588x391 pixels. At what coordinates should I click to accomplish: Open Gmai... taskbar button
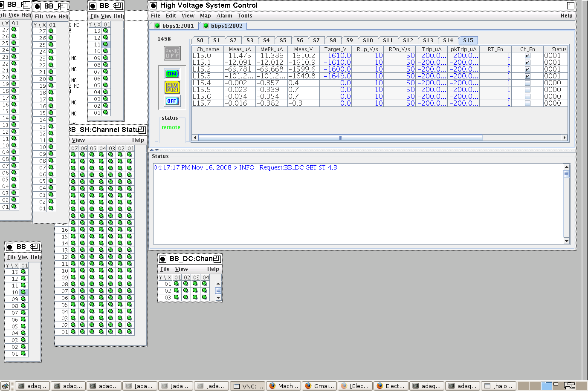pos(320,386)
